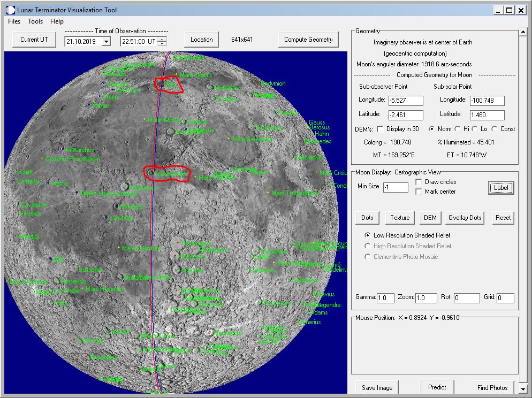Click the Compute Geometry button

click(308, 39)
